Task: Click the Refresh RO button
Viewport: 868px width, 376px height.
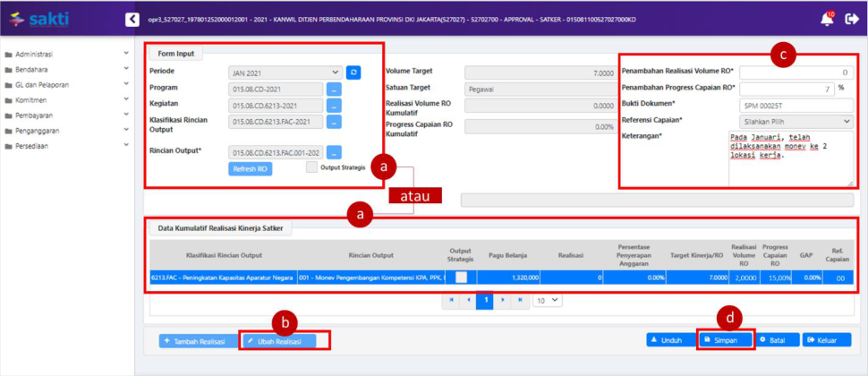Action: click(250, 169)
